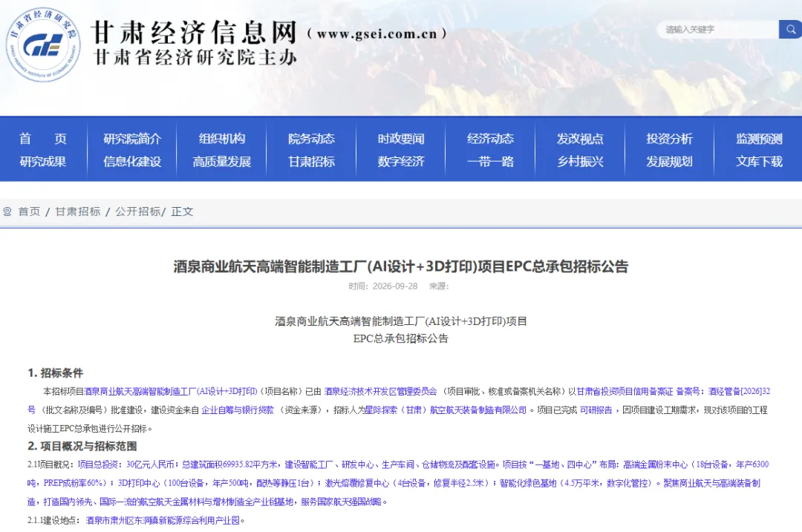This screenshot has width=802, height=532.
Task: Click the 来源 label below the headline
Action: click(438, 286)
